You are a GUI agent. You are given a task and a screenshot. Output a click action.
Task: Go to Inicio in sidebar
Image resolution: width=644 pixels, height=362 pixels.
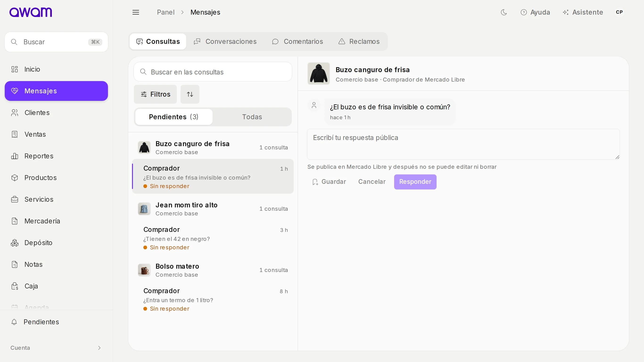(56, 69)
